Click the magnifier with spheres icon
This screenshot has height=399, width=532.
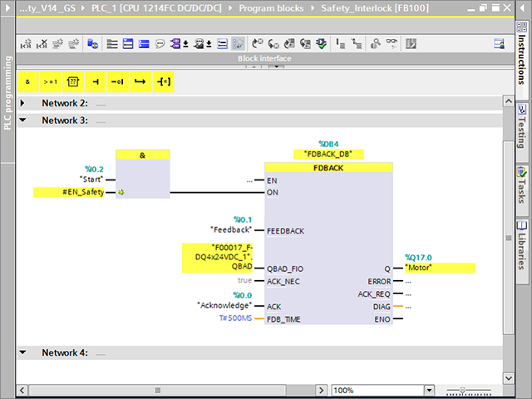click(x=375, y=44)
